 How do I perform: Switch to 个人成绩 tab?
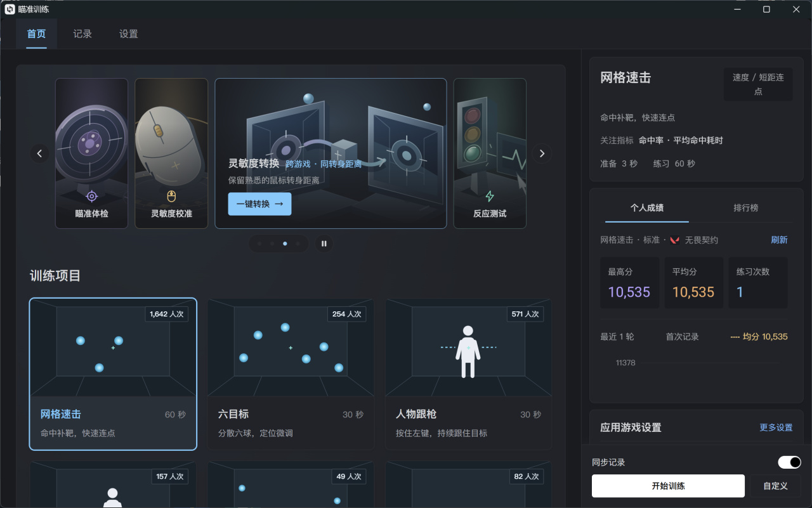(647, 208)
